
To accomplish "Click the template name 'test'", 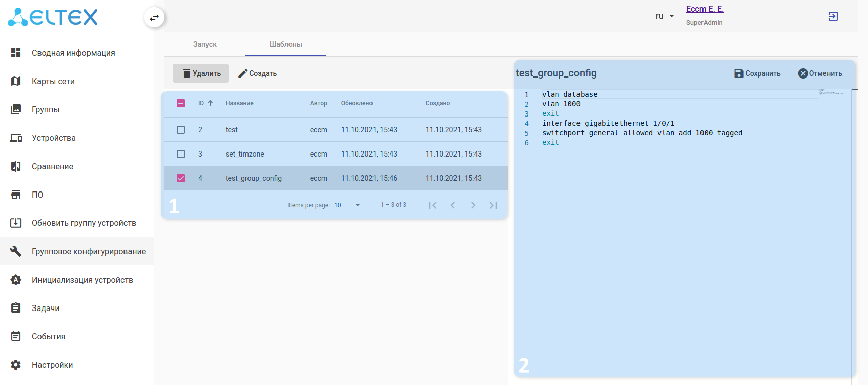I will click(x=232, y=130).
